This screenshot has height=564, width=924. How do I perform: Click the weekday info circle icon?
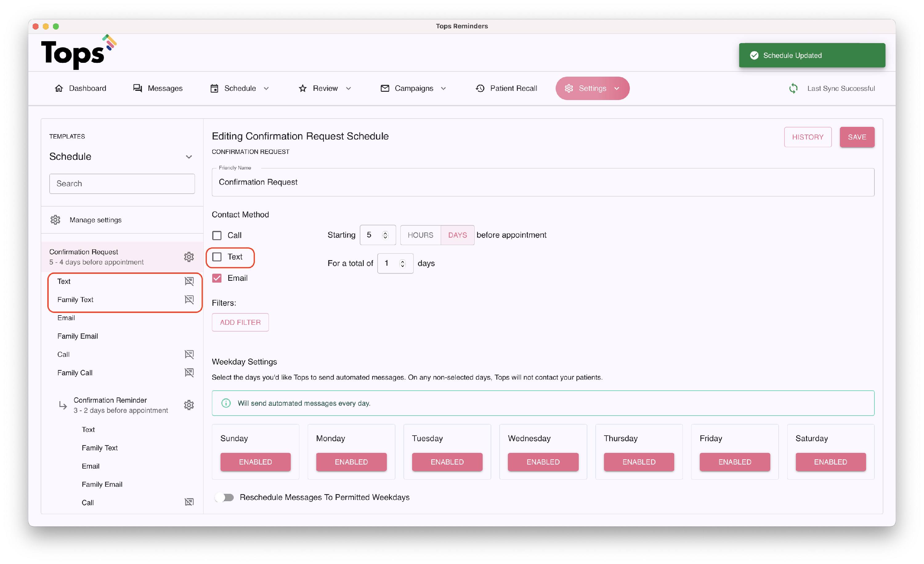click(x=226, y=403)
